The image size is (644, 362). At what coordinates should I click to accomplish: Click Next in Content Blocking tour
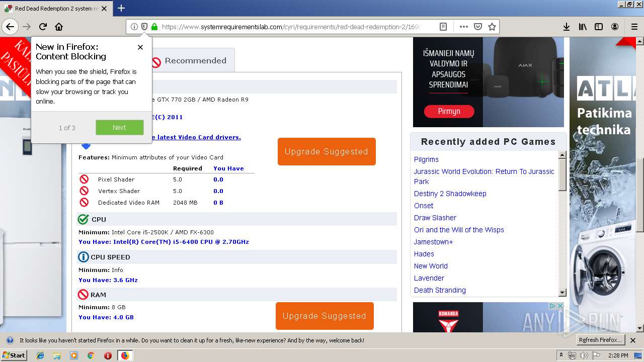coord(120,128)
